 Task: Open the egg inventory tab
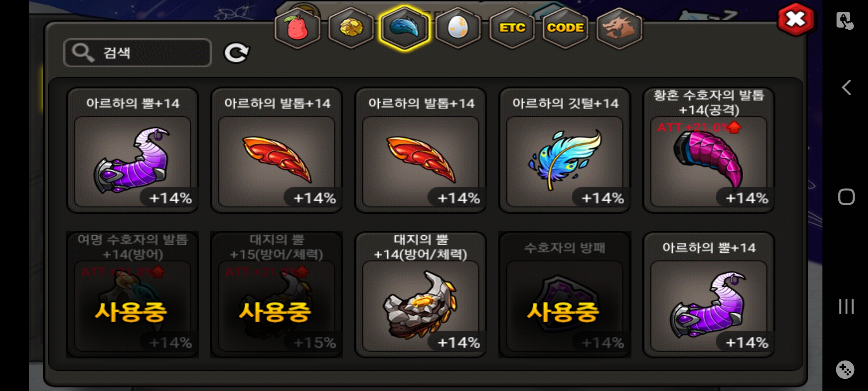click(458, 28)
